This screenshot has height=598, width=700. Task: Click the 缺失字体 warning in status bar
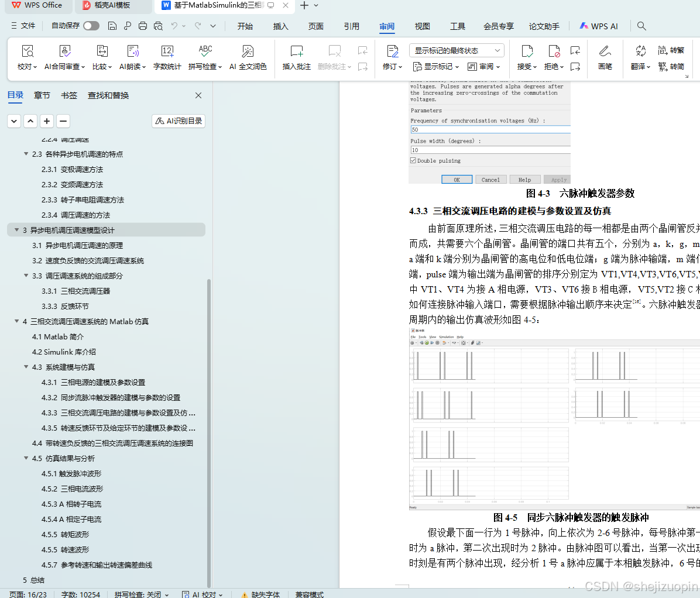pyautogui.click(x=260, y=594)
